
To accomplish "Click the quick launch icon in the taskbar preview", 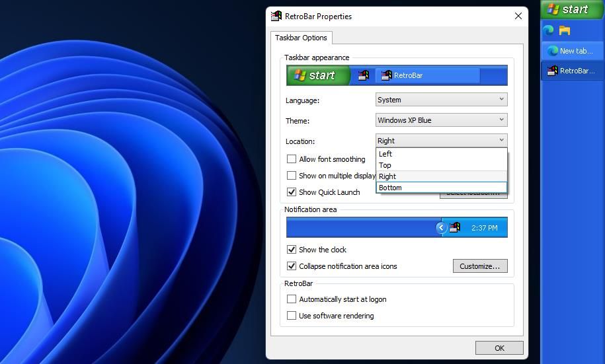I will [364, 75].
